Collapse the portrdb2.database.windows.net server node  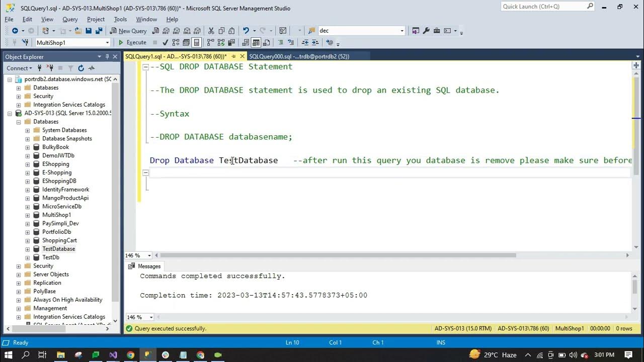10,79
